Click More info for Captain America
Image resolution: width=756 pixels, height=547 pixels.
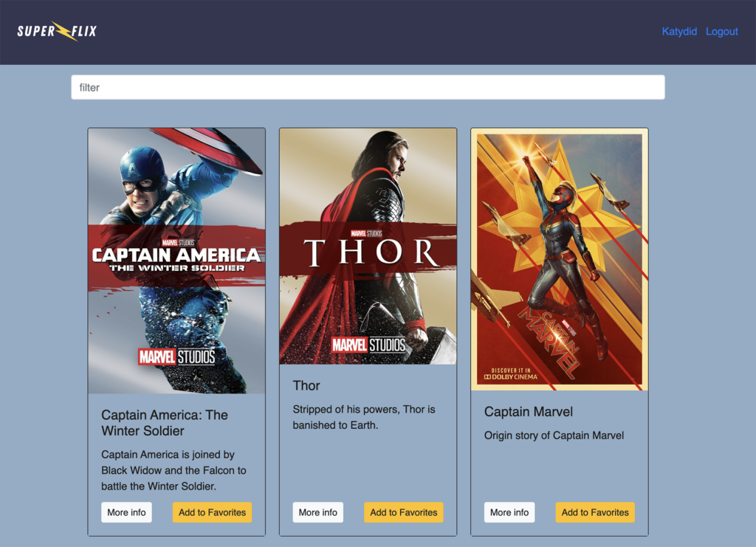(x=126, y=512)
